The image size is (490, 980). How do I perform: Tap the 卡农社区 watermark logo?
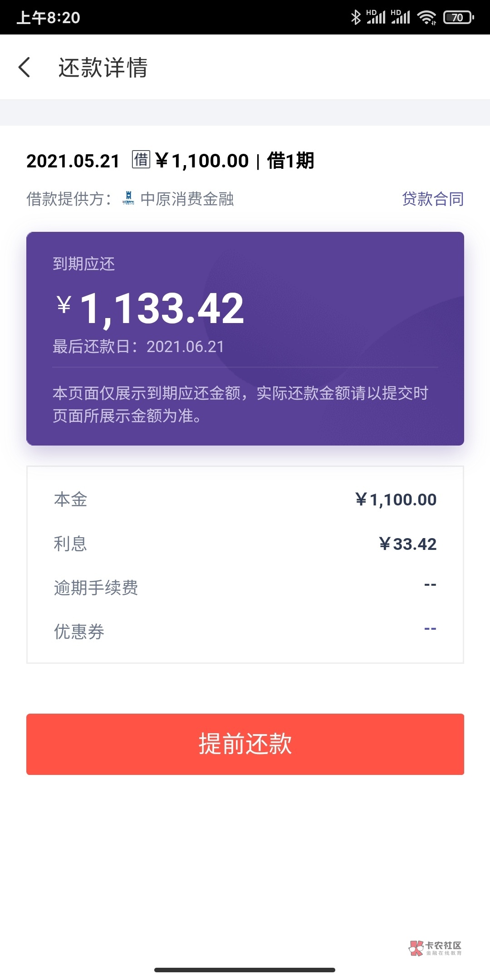435,948
